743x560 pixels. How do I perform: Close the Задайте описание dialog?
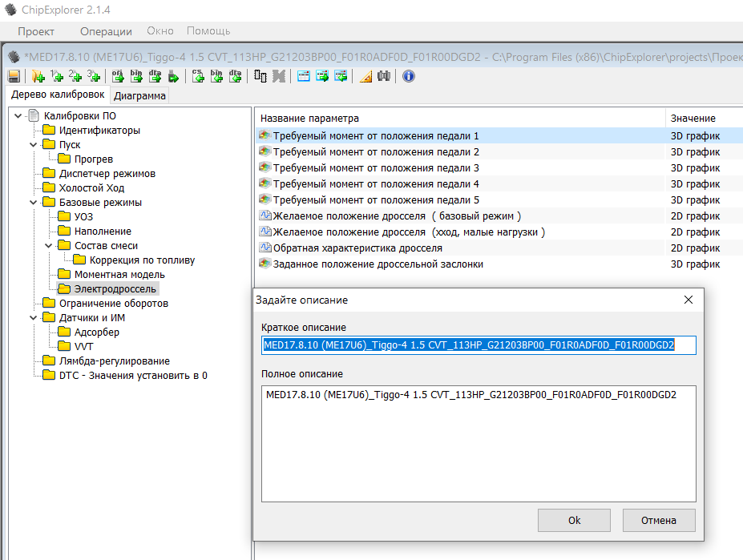688,300
